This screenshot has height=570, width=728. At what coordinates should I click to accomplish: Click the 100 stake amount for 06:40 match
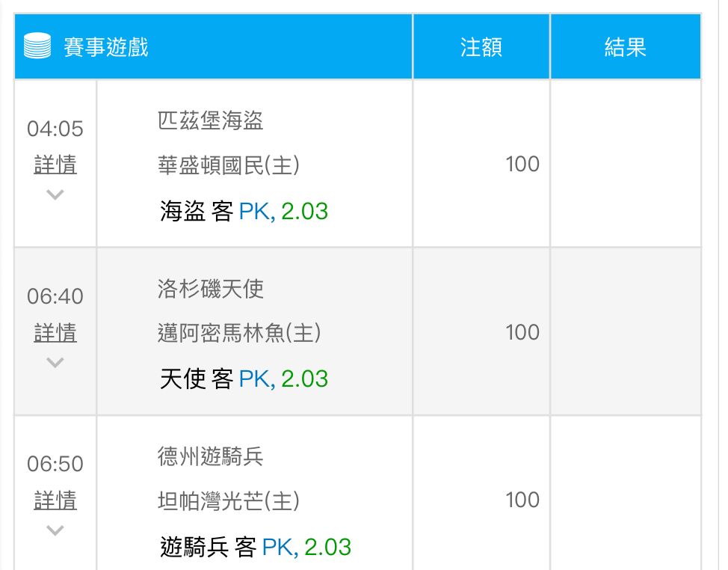[x=522, y=332]
